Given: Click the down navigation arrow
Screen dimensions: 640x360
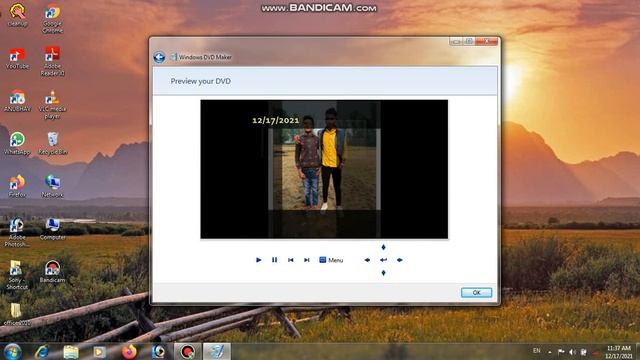Looking at the screenshot, I should 383,273.
